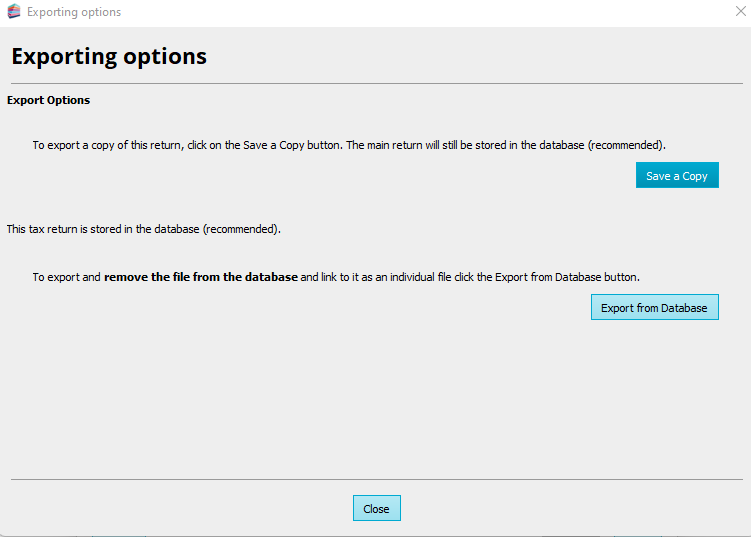Dismiss the window with the X icon
Image resolution: width=751 pixels, height=537 pixels.
[740, 12]
